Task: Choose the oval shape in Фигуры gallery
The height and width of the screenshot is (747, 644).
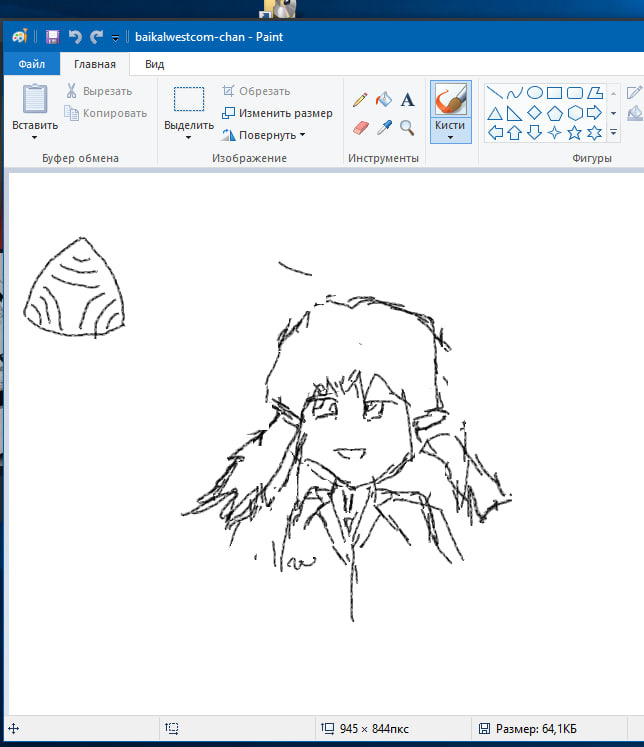Action: click(x=534, y=93)
